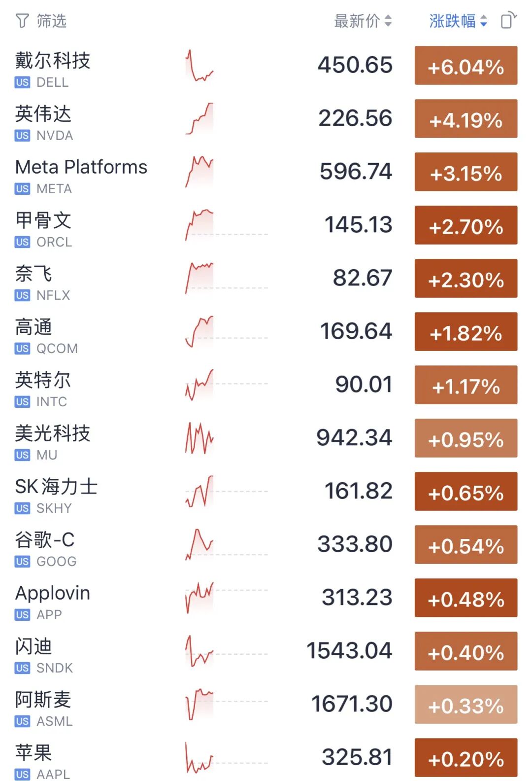Click the US tag beside SKHY
The height and width of the screenshot is (781, 532).
pos(22,508)
